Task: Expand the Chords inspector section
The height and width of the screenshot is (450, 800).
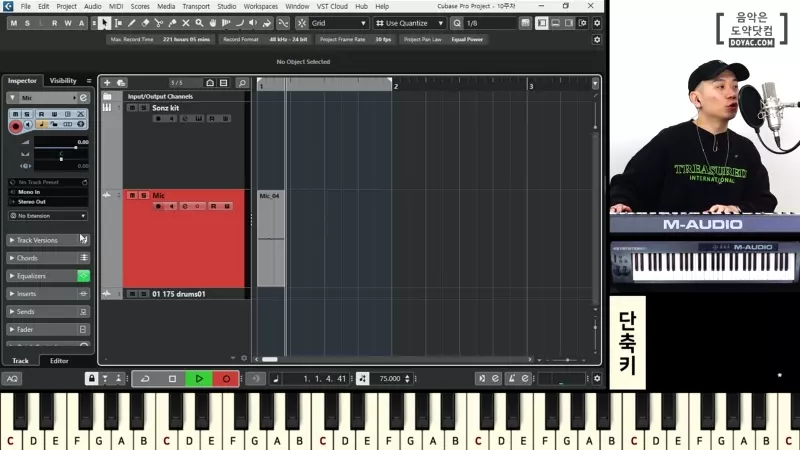Action: click(48, 258)
